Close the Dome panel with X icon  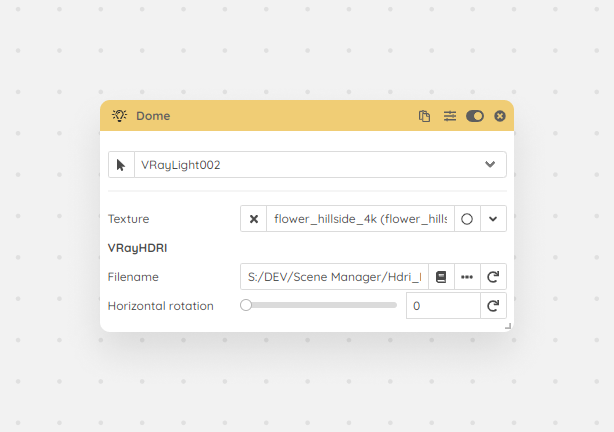(500, 116)
